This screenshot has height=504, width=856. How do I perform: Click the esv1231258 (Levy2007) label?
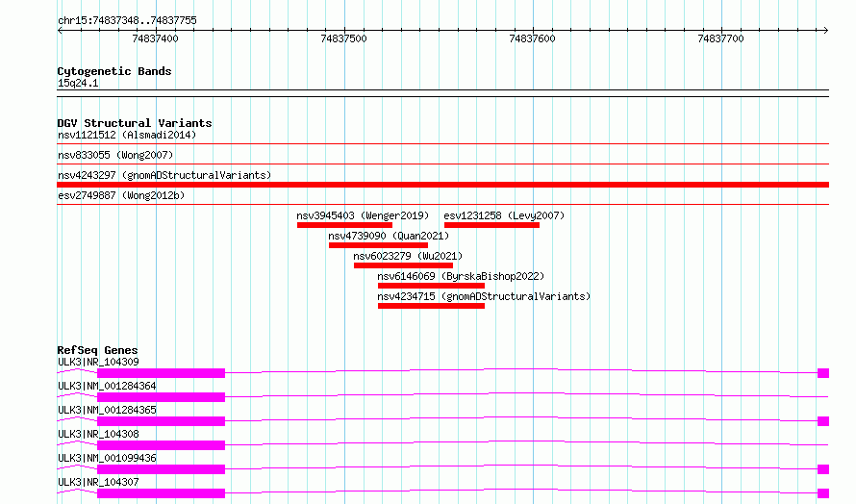(504, 215)
